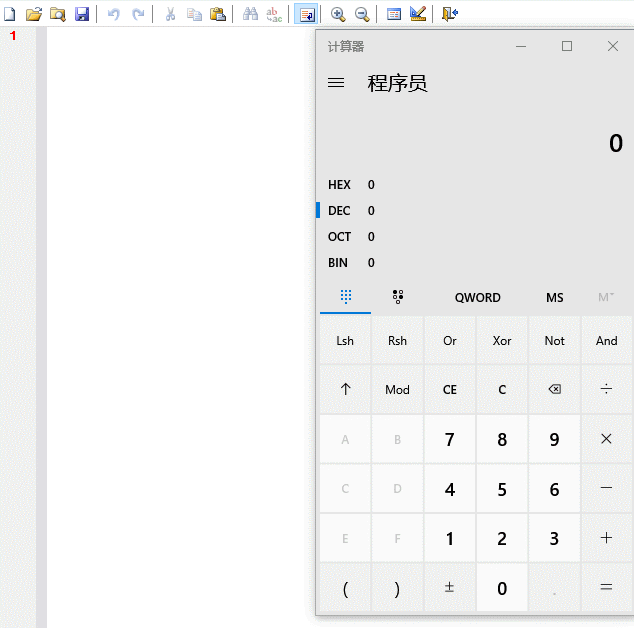634x628 pixels.
Task: Switch to the full keypad tab
Action: click(x=345, y=297)
